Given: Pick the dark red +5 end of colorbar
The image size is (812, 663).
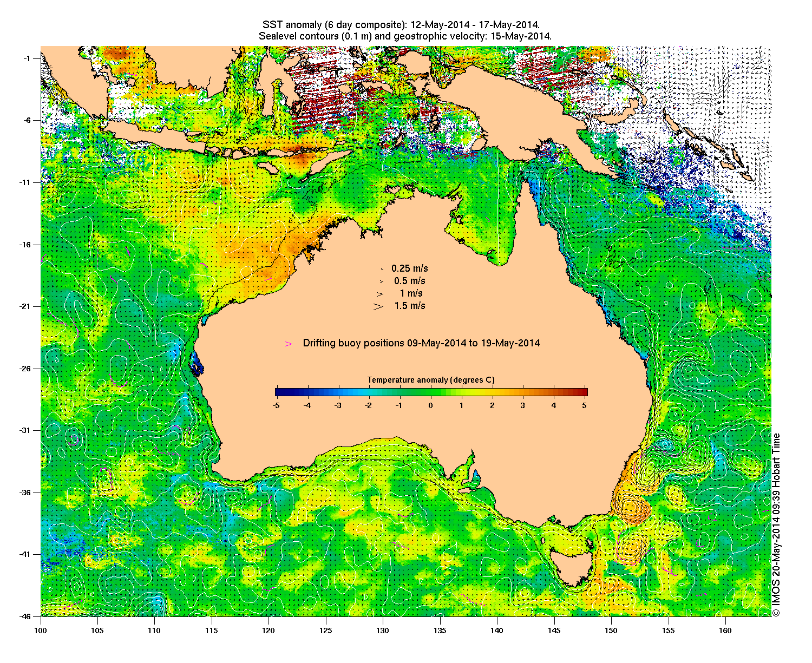Looking at the screenshot, I should (584, 392).
